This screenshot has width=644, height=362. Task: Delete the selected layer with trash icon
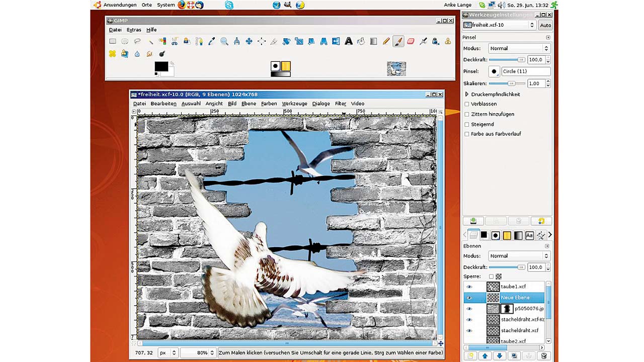pos(543,356)
